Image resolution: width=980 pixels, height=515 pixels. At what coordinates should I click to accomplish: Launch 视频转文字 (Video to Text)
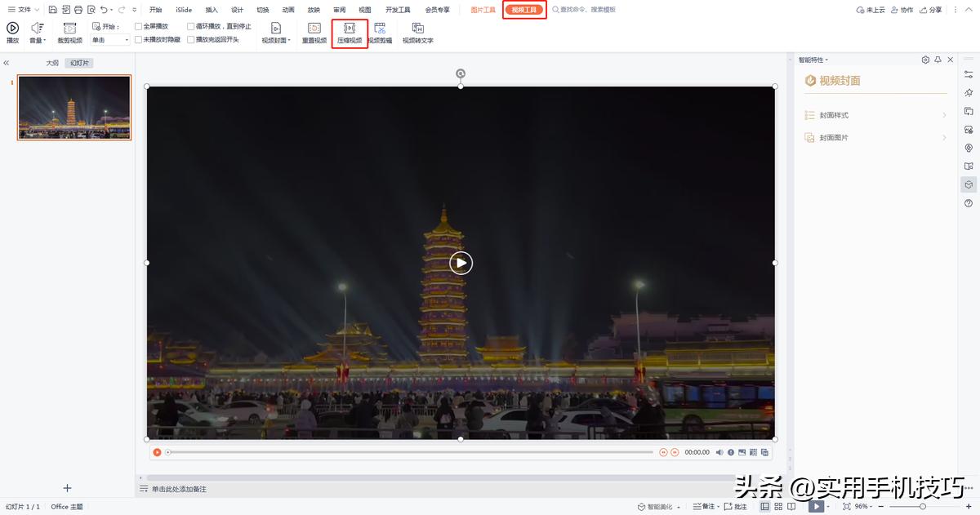click(418, 33)
